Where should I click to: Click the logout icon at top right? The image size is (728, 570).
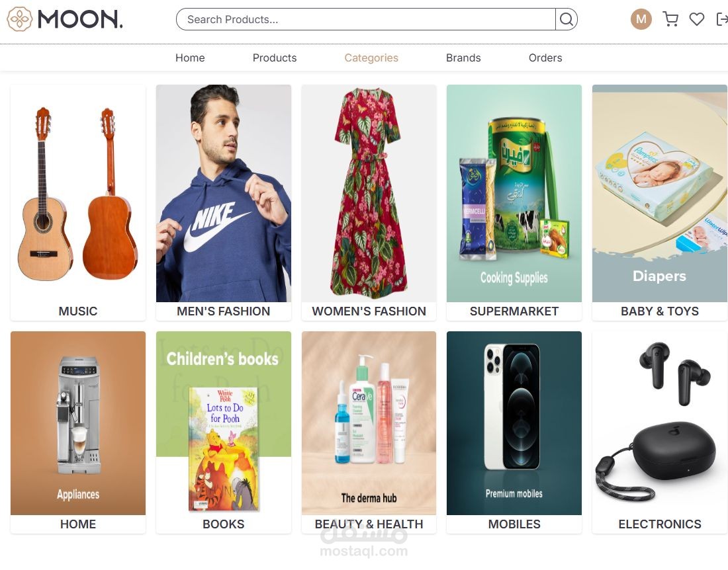[723, 19]
